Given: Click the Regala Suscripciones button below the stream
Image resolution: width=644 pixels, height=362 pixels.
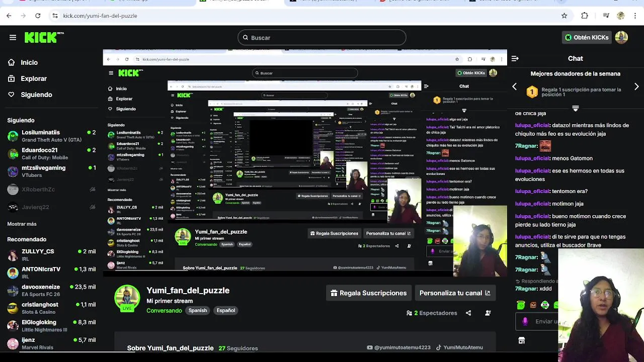Looking at the screenshot, I should point(368,293).
